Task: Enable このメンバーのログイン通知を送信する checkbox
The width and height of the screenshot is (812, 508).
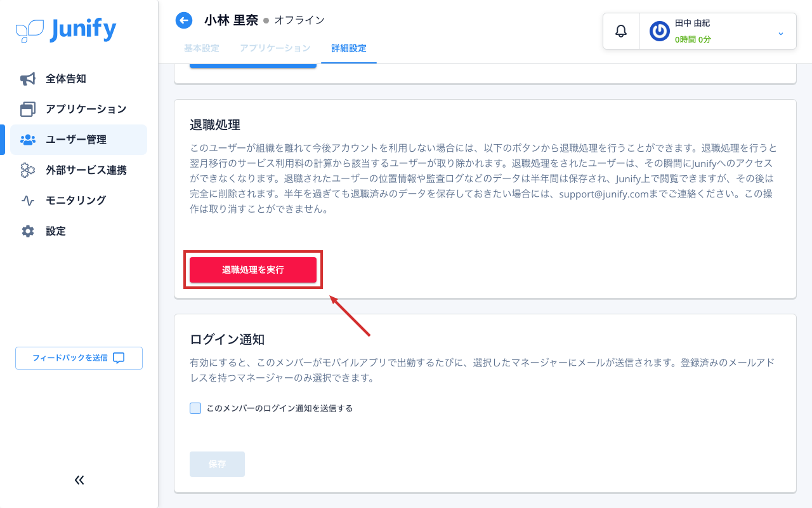Action: 195,408
